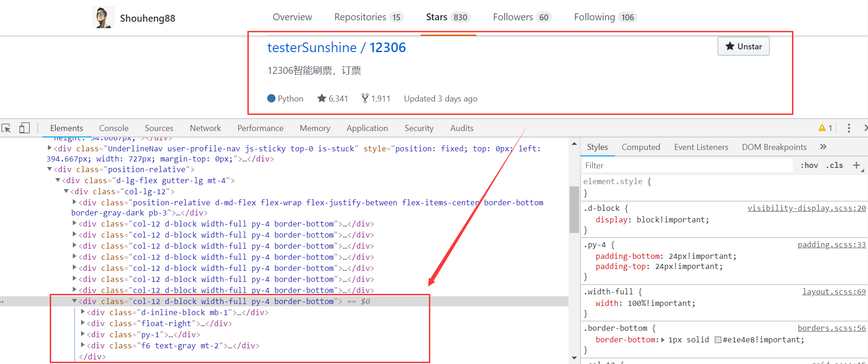The height and width of the screenshot is (364, 868).
Task: Collapse the position-relative div node
Action: [49, 169]
